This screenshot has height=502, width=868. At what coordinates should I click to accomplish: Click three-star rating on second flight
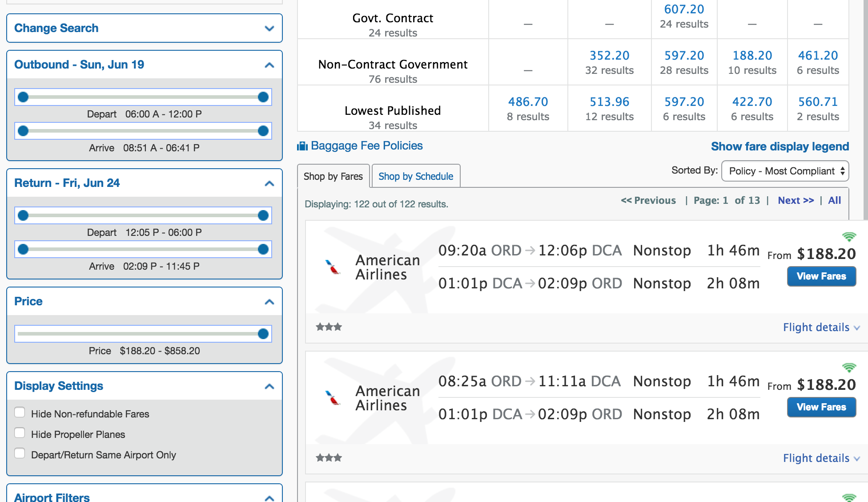click(329, 458)
